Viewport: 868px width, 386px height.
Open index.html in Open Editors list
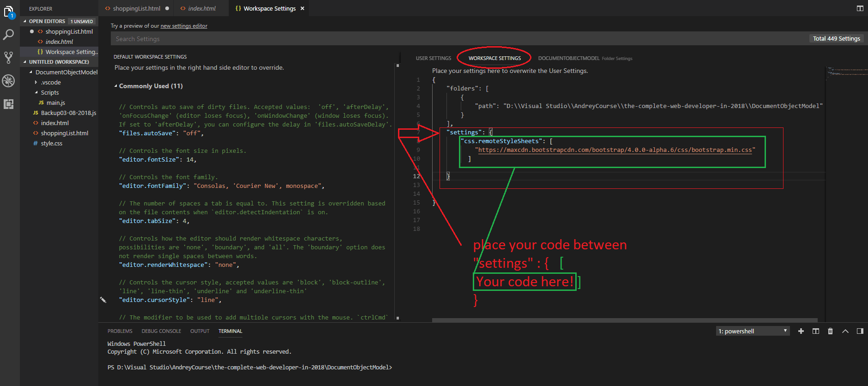59,42
